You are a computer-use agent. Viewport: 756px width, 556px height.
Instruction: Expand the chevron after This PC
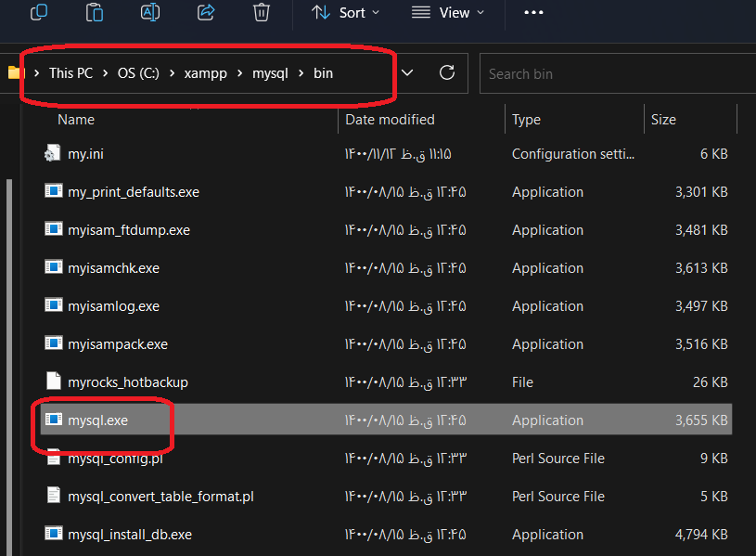[105, 73]
